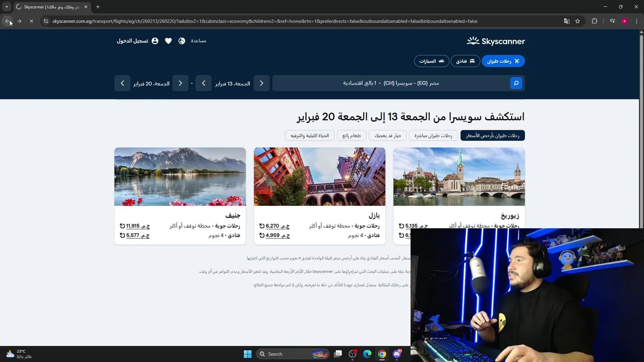Select the طعام رائع filter chip
The height and width of the screenshot is (362, 644).
352,135
